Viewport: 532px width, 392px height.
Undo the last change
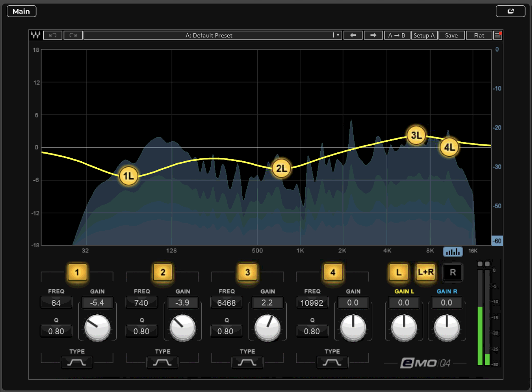pos(53,35)
